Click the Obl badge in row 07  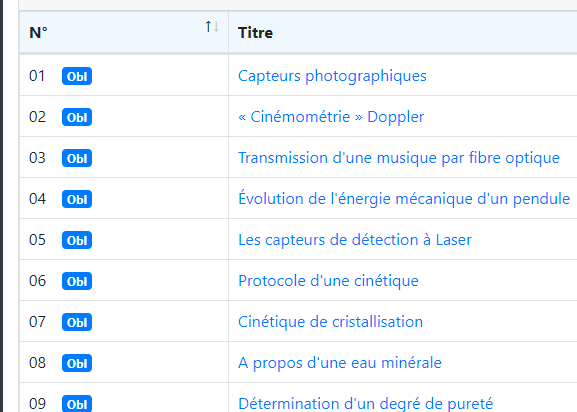pos(77,322)
